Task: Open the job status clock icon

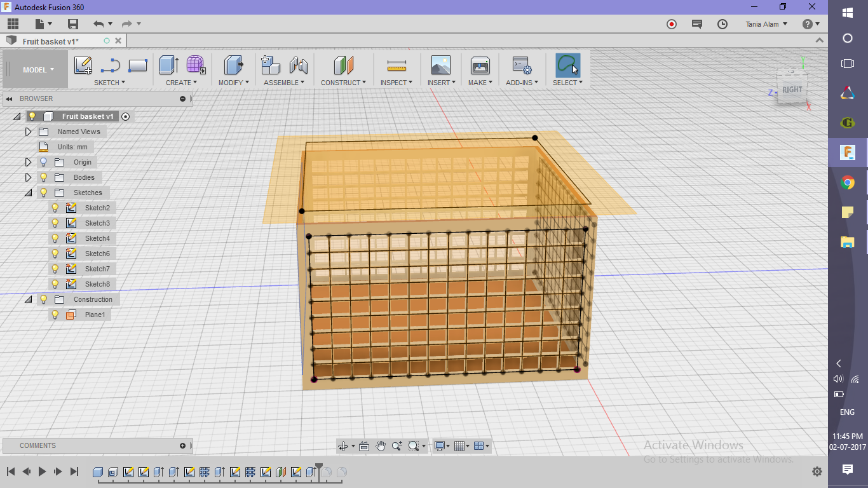Action: 722,24
